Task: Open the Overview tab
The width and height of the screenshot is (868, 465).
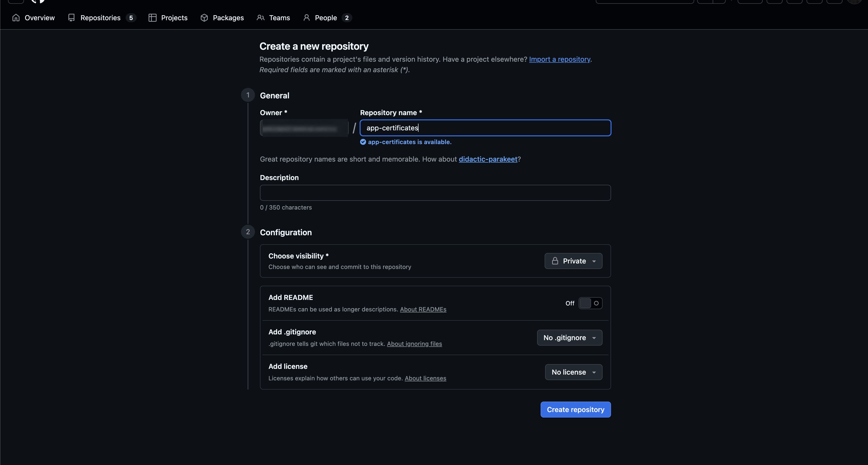Action: [x=33, y=18]
